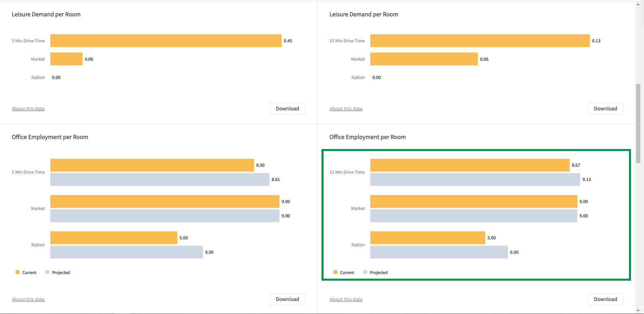Toggle Current legend in 15 Min Office Employment chart
Viewport: 644px width, 314px height.
tap(344, 272)
